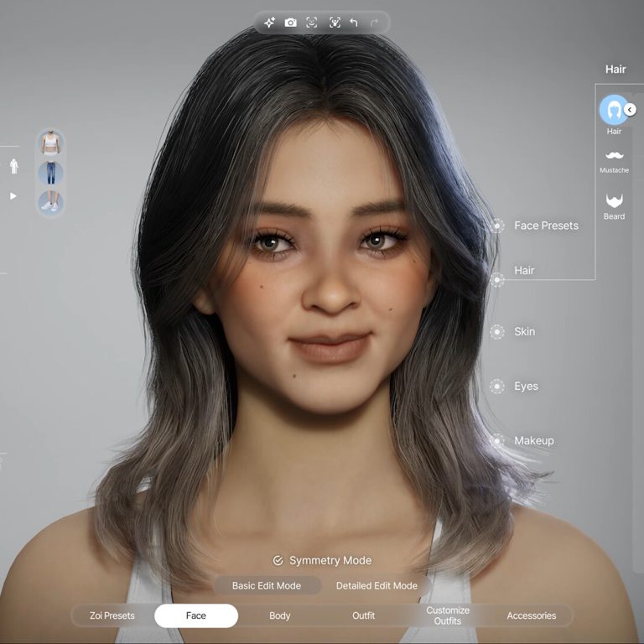This screenshot has width=644, height=644.
Task: Collapse the Hair panel with the chevron arrow
Action: coord(630,110)
